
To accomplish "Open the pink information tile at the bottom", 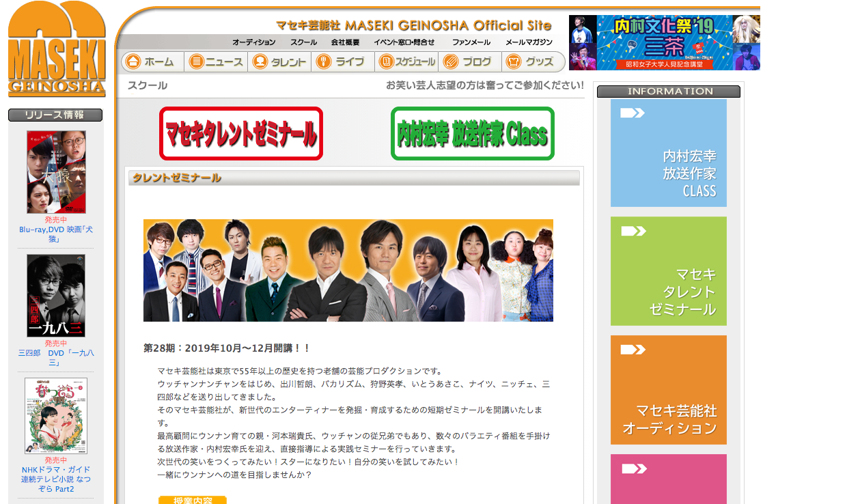I will tap(669, 479).
